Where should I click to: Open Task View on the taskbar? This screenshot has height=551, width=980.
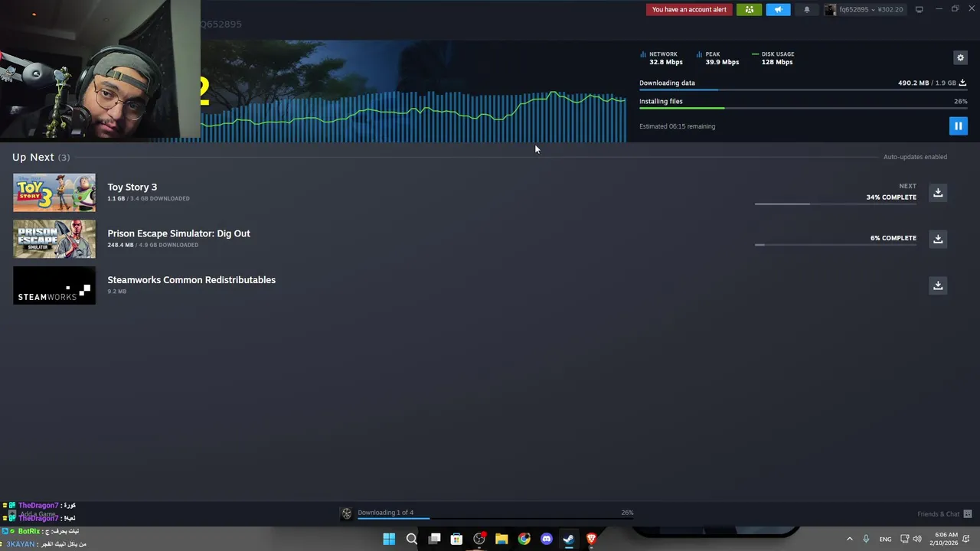click(x=434, y=539)
